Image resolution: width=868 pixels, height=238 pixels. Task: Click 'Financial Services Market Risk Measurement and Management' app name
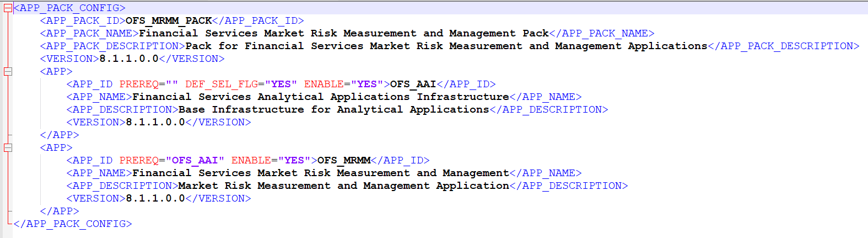[x=321, y=173]
